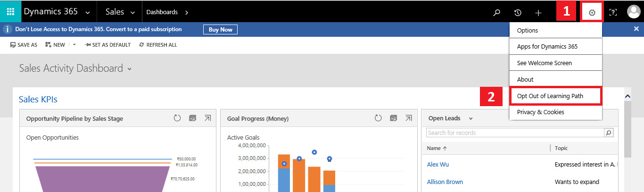
Task: Refresh the Opportunity Pipeline chart
Action: coord(177,118)
